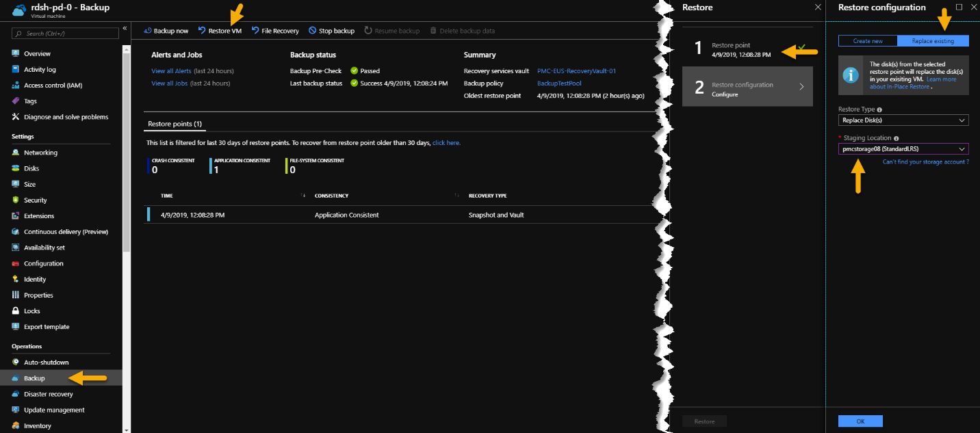Open the PMC-EUS-RecoveryVault-01 vault link
The image size is (980, 433).
pos(577,71)
